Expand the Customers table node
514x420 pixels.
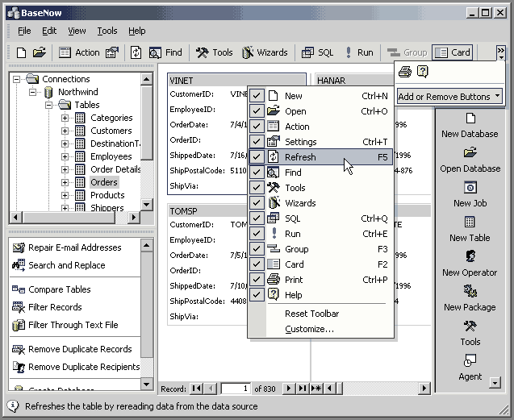tap(65, 131)
